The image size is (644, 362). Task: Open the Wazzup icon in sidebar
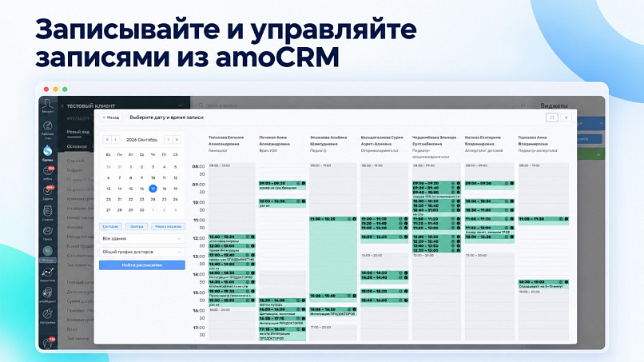click(48, 253)
